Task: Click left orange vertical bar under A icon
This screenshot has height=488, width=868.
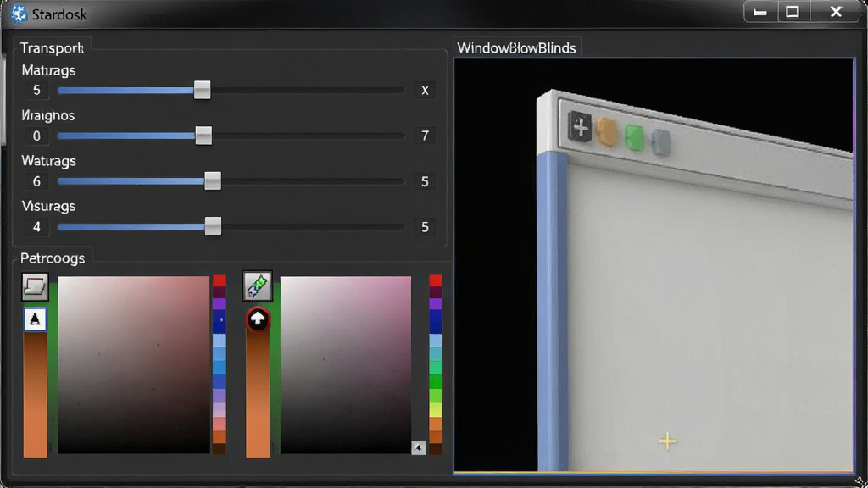Action: click(x=35, y=395)
